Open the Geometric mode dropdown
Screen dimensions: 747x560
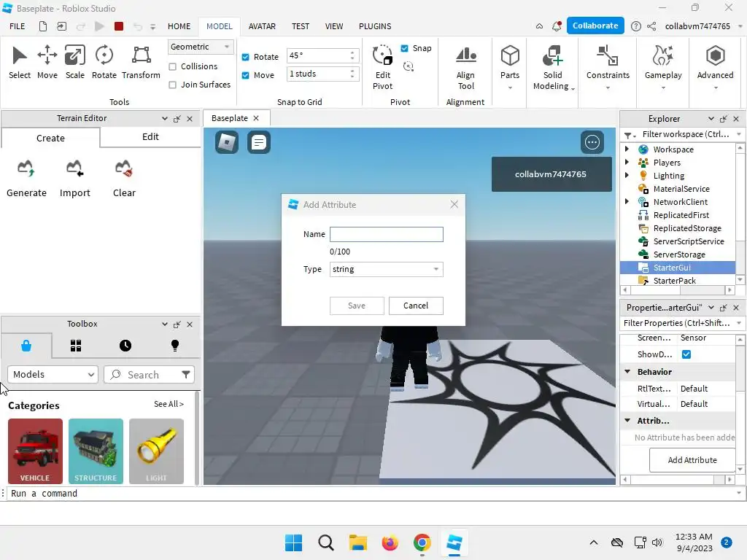(201, 47)
